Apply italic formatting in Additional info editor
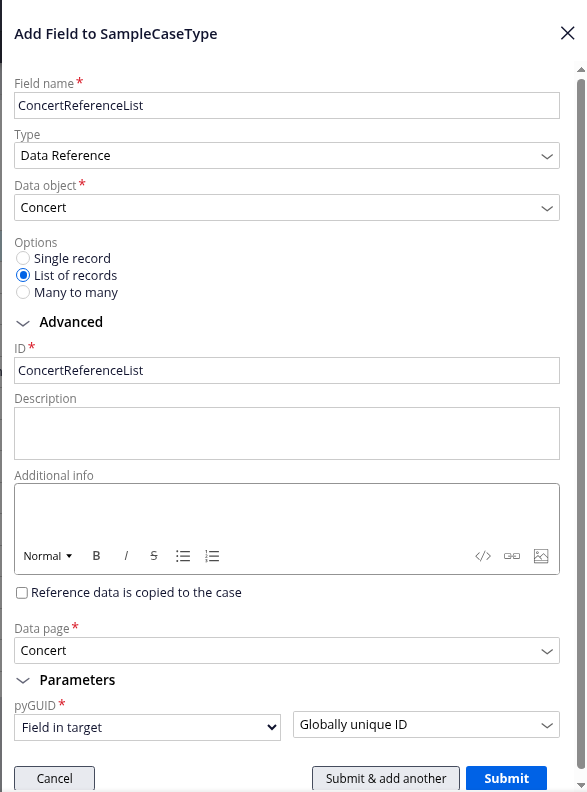This screenshot has width=587, height=792. tap(126, 556)
